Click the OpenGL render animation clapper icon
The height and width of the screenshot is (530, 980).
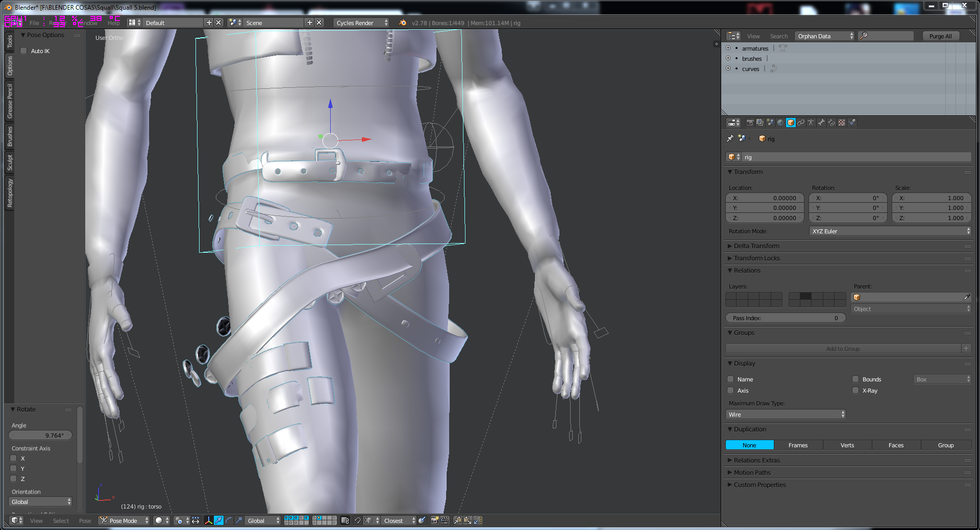(445, 520)
